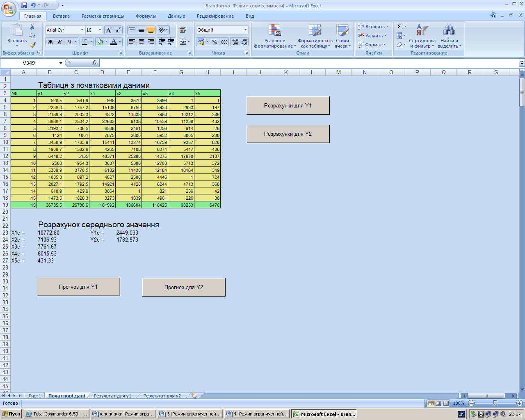Enable center text alignment

pyautogui.click(x=142, y=42)
